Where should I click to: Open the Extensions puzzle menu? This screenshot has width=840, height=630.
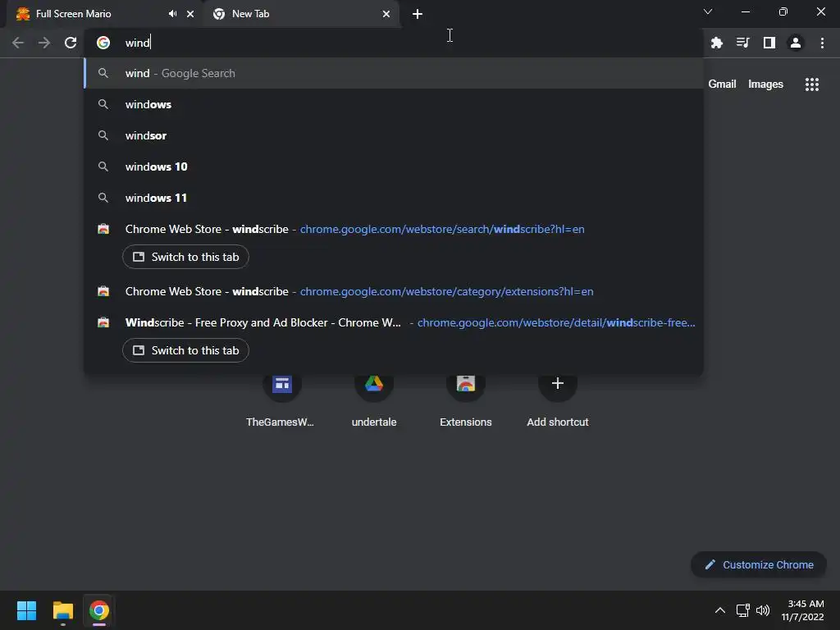coord(717,43)
